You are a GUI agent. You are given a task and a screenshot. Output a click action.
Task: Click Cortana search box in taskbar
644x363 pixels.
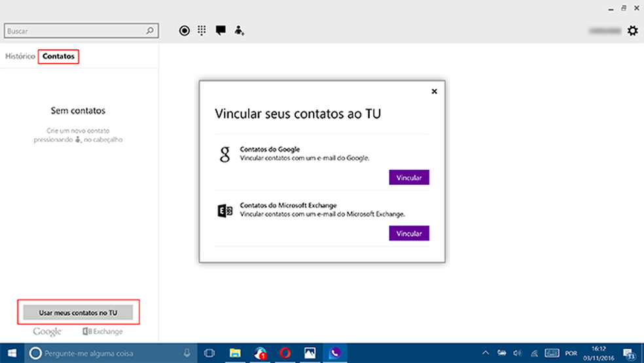(111, 353)
